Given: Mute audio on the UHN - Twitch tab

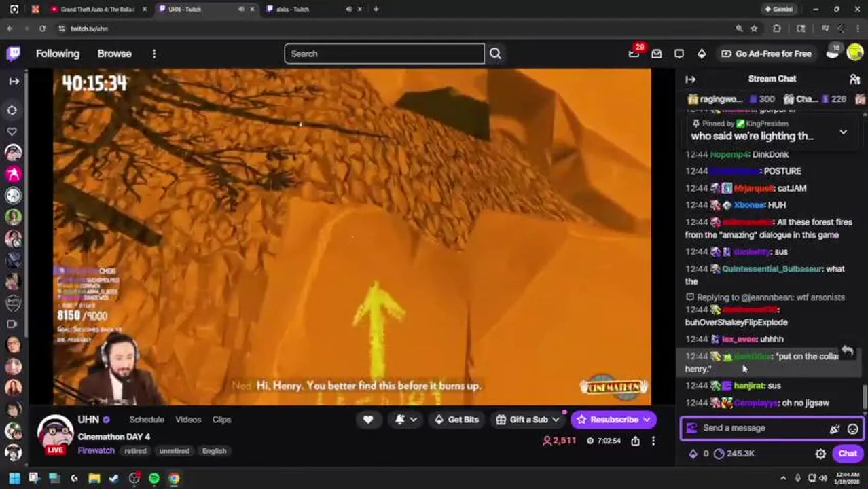Looking at the screenshot, I should click(x=241, y=10).
